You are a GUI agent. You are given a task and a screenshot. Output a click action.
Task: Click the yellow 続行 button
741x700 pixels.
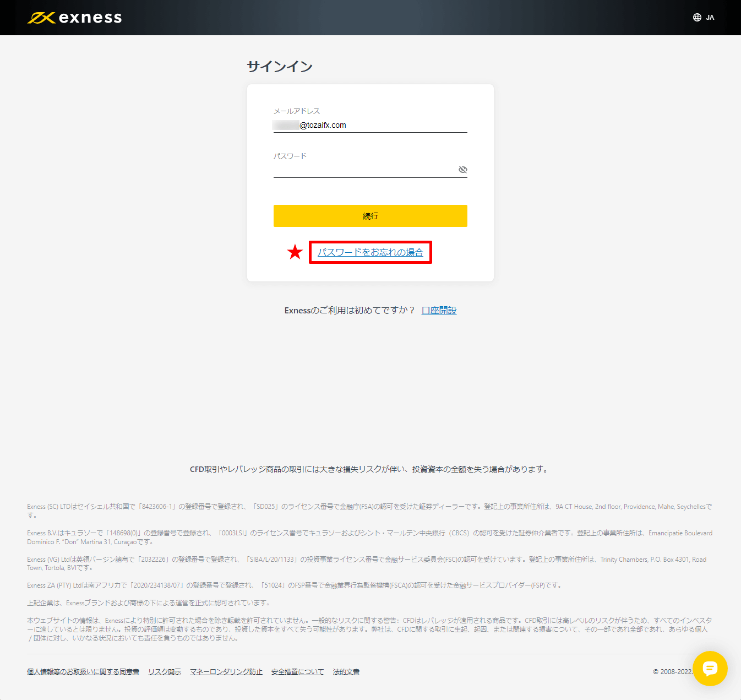click(370, 215)
